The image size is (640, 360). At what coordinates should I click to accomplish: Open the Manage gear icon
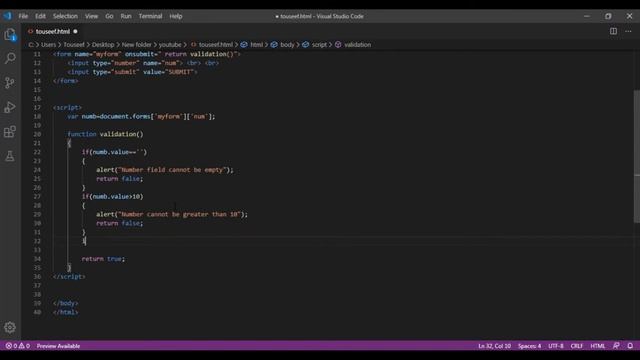[10, 327]
